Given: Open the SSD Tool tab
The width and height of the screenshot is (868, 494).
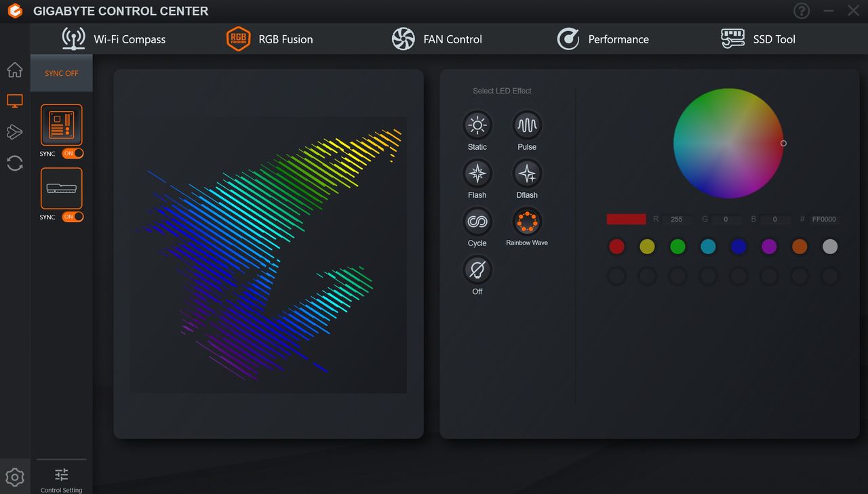Looking at the screenshot, I should point(757,39).
